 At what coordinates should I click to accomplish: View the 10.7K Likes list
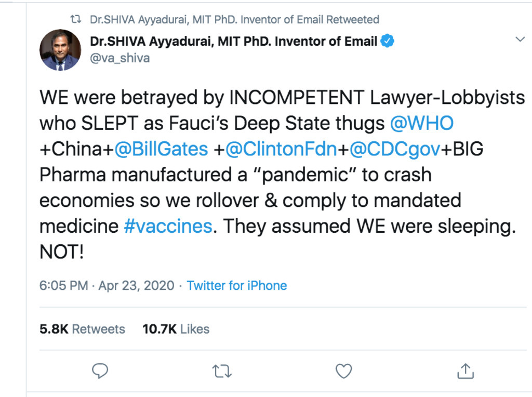(x=176, y=329)
